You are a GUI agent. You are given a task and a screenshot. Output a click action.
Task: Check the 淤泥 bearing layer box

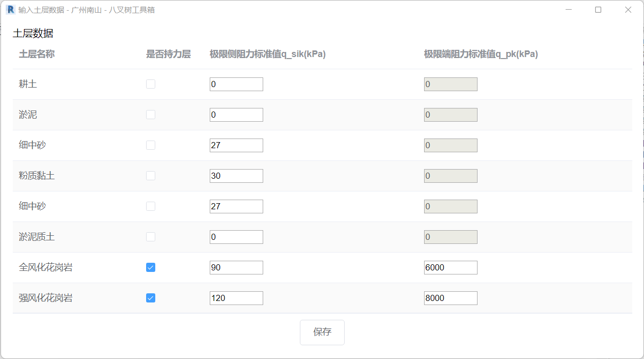coord(151,115)
